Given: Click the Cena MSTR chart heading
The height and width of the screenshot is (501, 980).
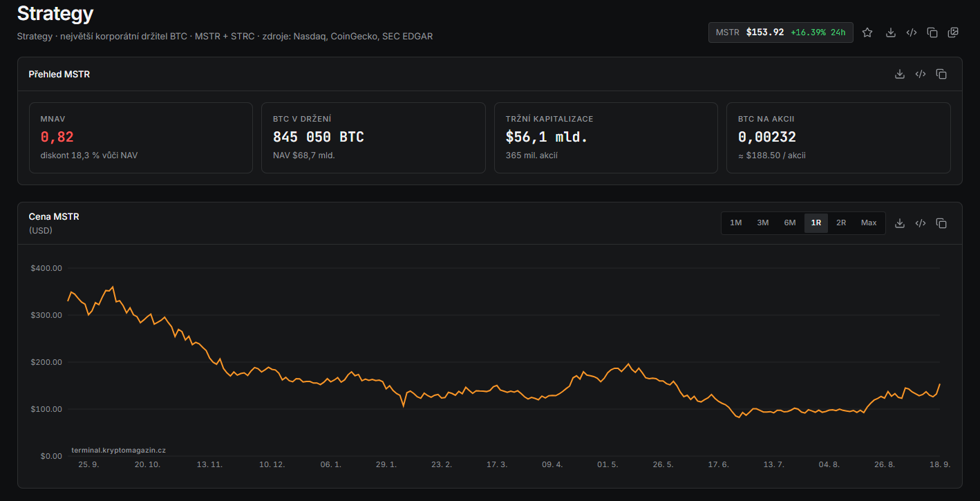Looking at the screenshot, I should 54,216.
